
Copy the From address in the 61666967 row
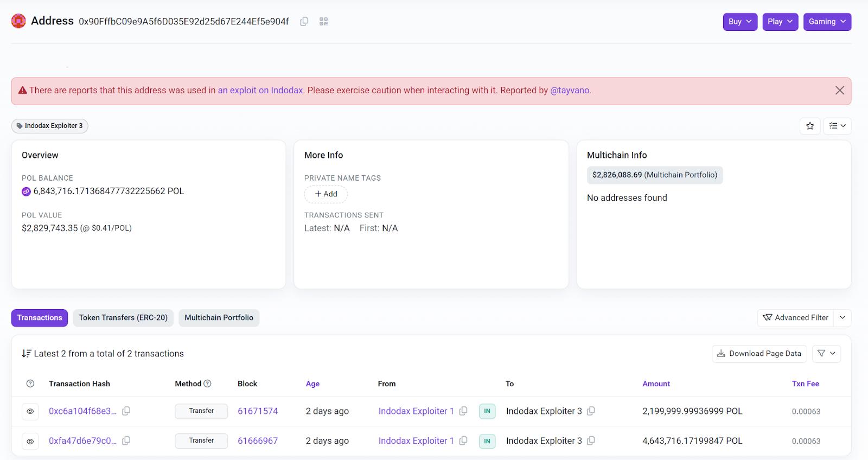pyautogui.click(x=463, y=441)
